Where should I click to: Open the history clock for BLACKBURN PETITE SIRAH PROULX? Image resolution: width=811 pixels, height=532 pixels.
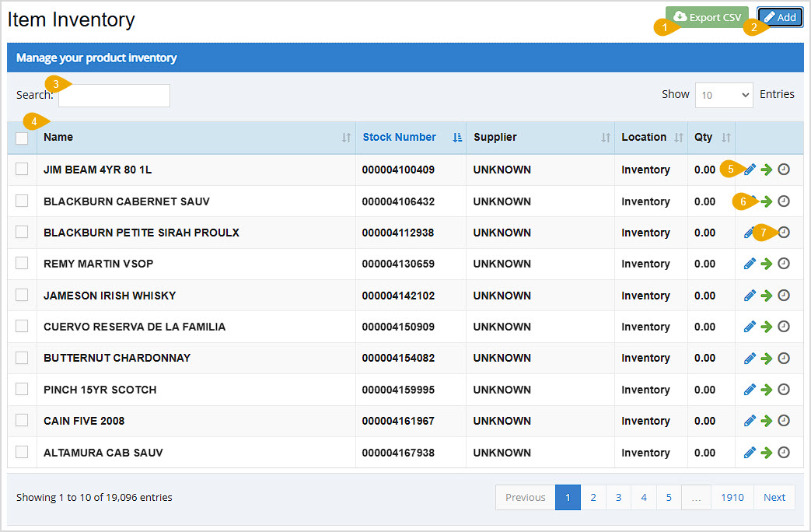point(784,232)
